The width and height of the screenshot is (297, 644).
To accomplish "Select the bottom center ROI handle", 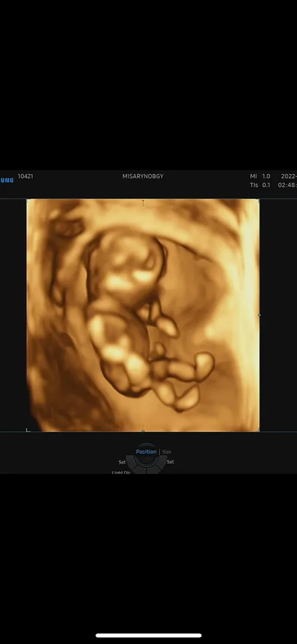I will 143,431.
